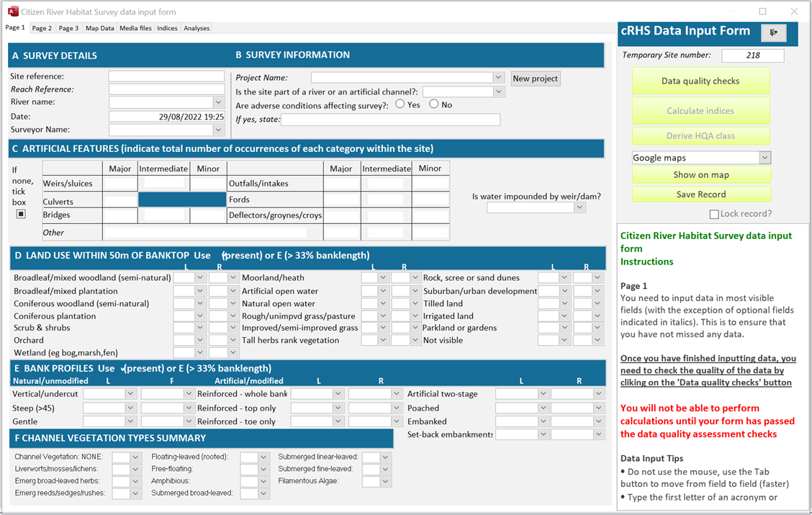
Task: Open right-bank dropdown for Scrub & shrubs
Action: pos(233,328)
